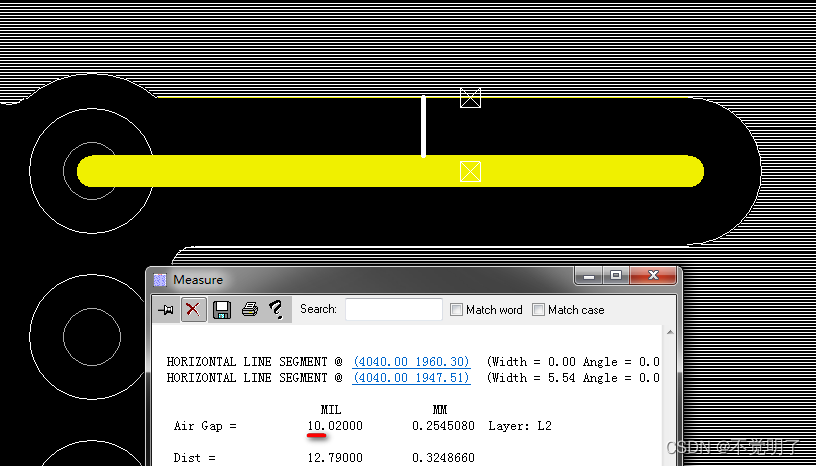Enable the Match word checkbox
Screen dimensions: 816x466
pyautogui.click(x=456, y=310)
